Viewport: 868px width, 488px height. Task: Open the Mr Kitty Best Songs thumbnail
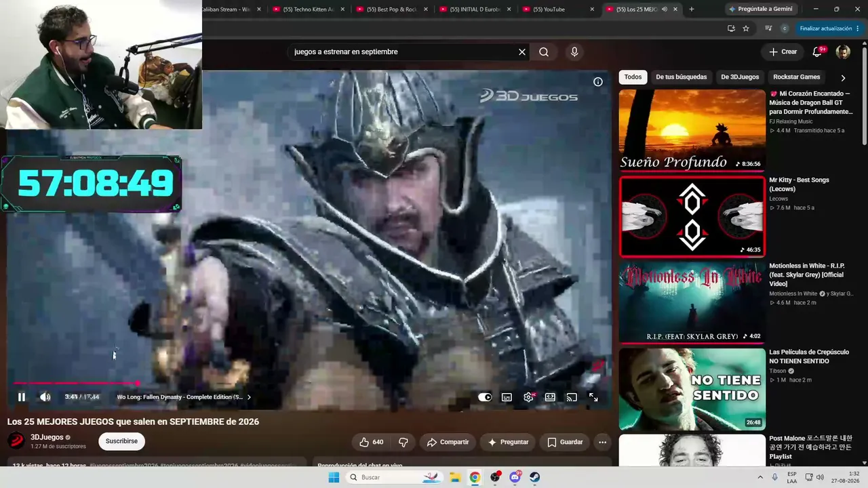click(692, 216)
